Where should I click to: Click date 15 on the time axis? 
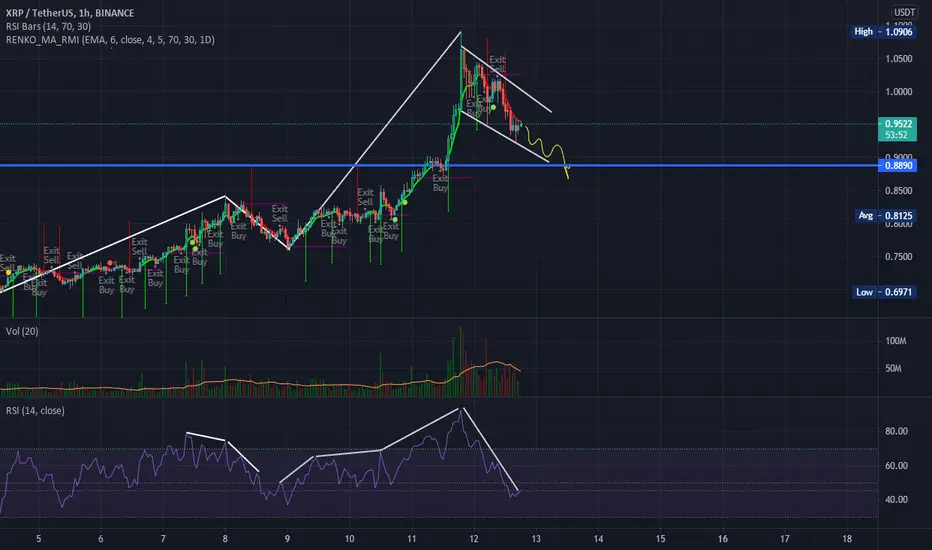660,539
